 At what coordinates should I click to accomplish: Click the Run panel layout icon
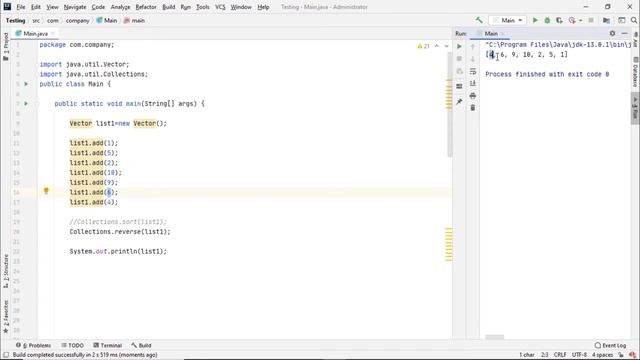coord(459,86)
